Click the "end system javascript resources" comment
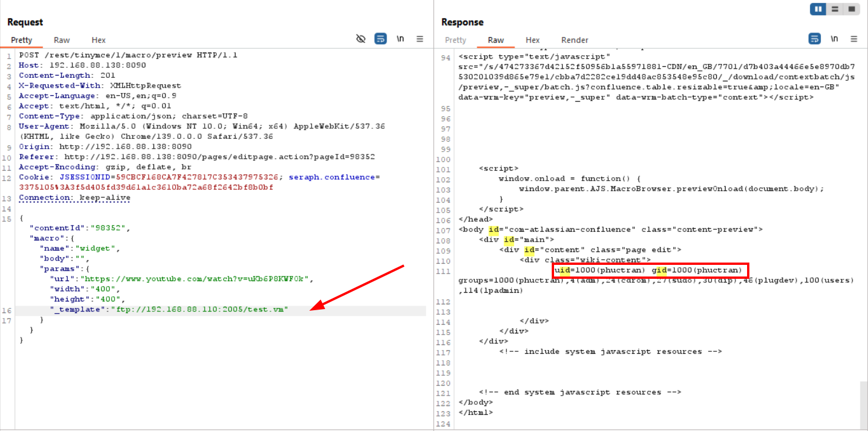The image size is (868, 431). tap(580, 392)
